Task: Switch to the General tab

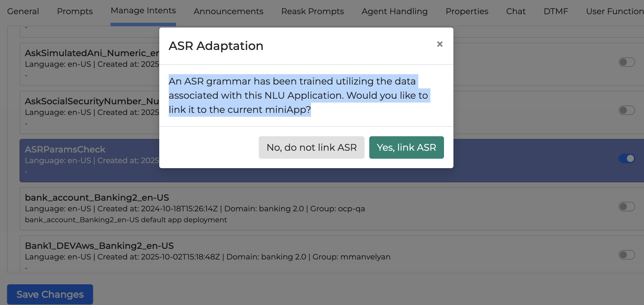Action: [23, 11]
